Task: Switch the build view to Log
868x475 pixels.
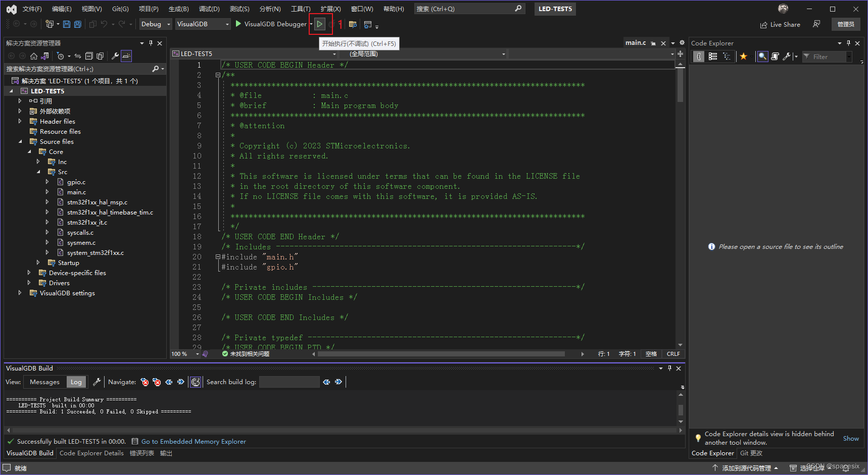Action: [76, 382]
